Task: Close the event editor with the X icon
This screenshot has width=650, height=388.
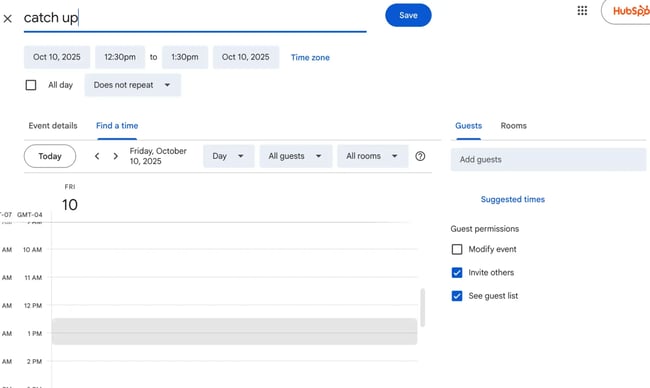Action: click(x=7, y=18)
